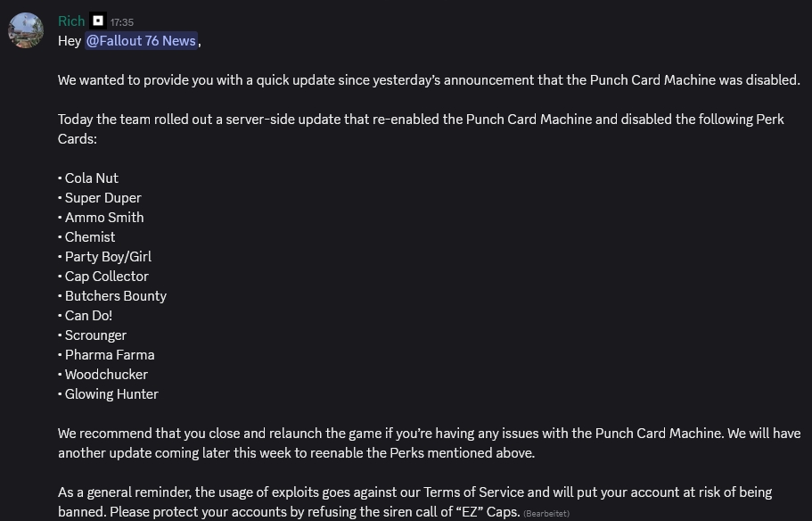The height and width of the screenshot is (521, 812).
Task: Select the Chemist perk line
Action: coord(89,236)
